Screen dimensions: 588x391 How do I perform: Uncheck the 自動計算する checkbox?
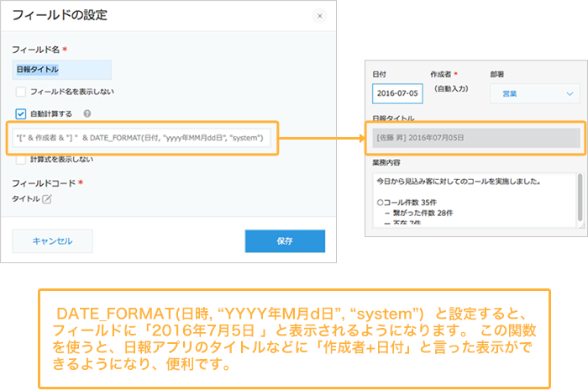[20, 113]
